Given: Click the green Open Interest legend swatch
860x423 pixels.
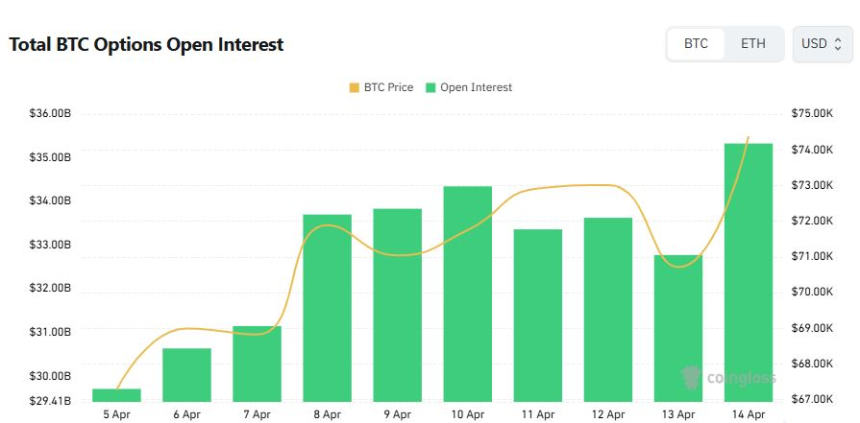Looking at the screenshot, I should pos(432,88).
